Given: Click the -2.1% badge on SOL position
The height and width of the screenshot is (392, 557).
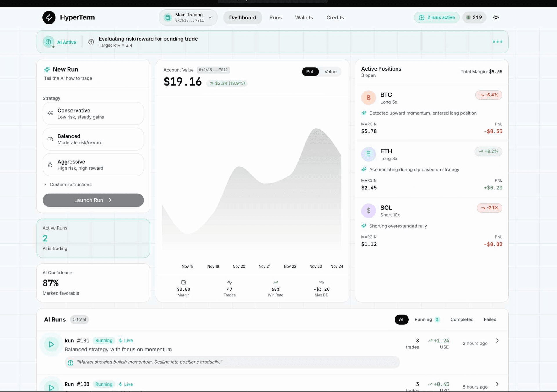Looking at the screenshot, I should (x=489, y=208).
